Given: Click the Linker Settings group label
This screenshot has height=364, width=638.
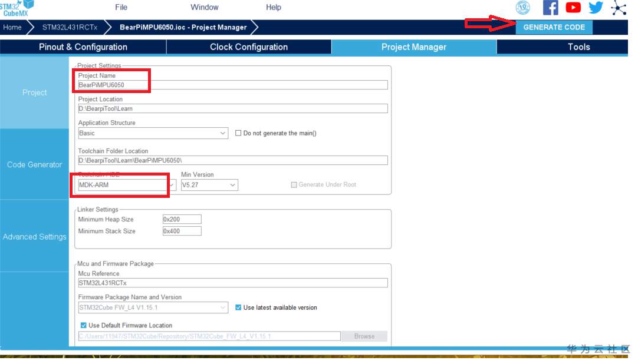Looking at the screenshot, I should [x=98, y=210].
